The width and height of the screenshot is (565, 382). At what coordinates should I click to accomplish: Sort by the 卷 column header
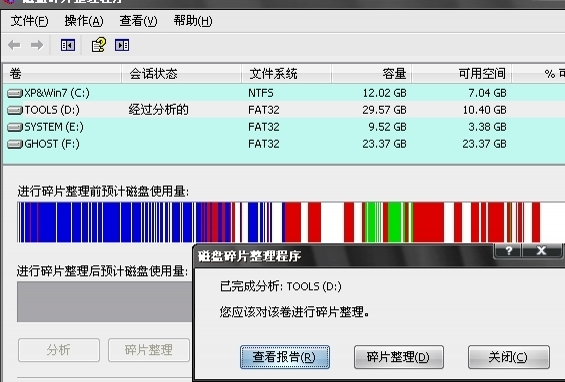coord(62,74)
